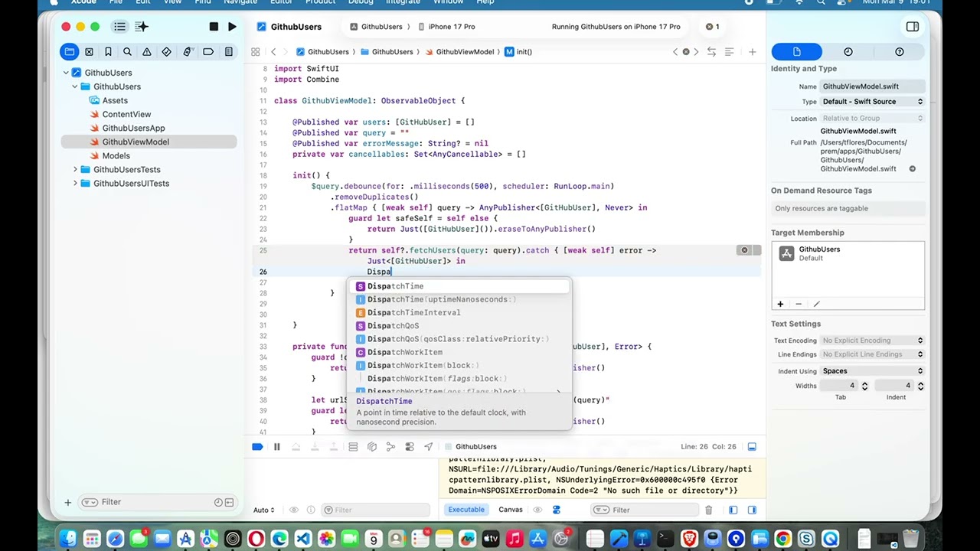Open the editor options lines icon
This screenshot has width=980, height=551.
(729, 52)
